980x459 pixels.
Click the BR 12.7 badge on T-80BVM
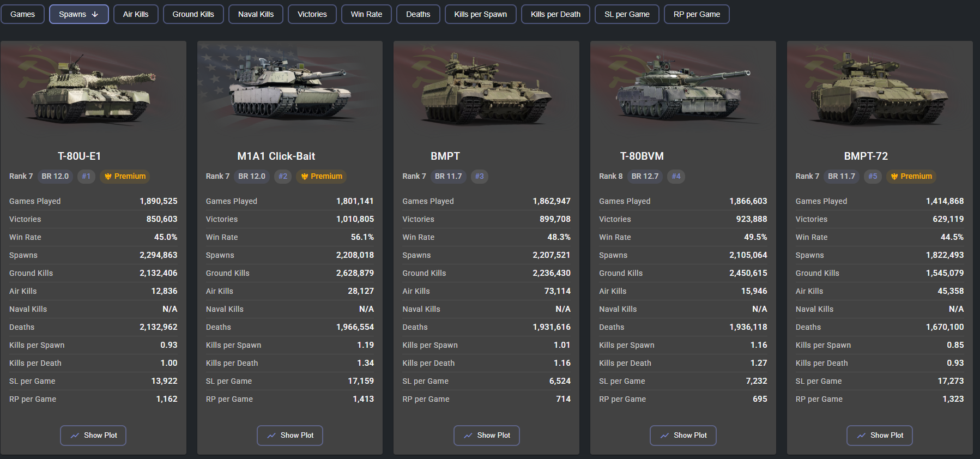coord(645,177)
